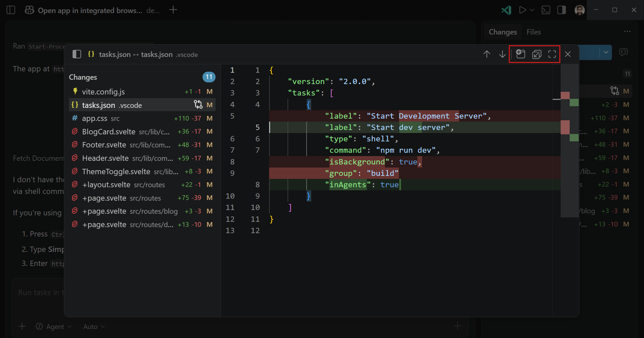Open a new integrated terminal
The height and width of the screenshot is (338, 644).
click(x=546, y=10)
